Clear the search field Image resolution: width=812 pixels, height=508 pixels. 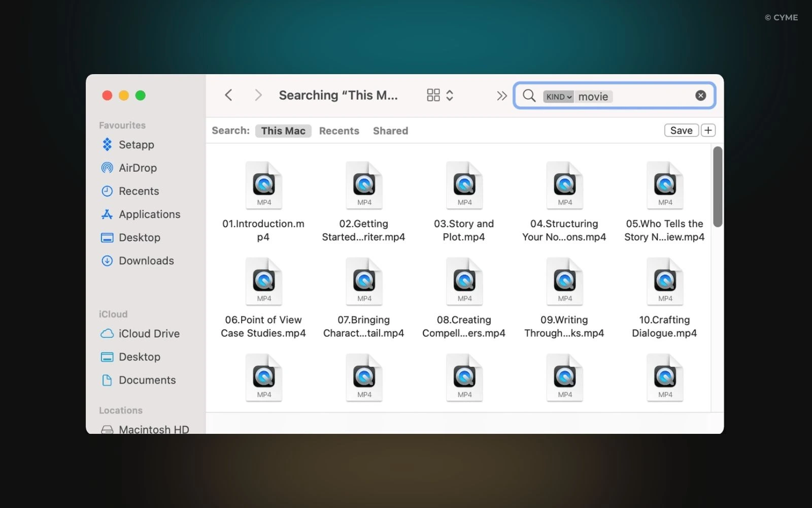pyautogui.click(x=700, y=96)
